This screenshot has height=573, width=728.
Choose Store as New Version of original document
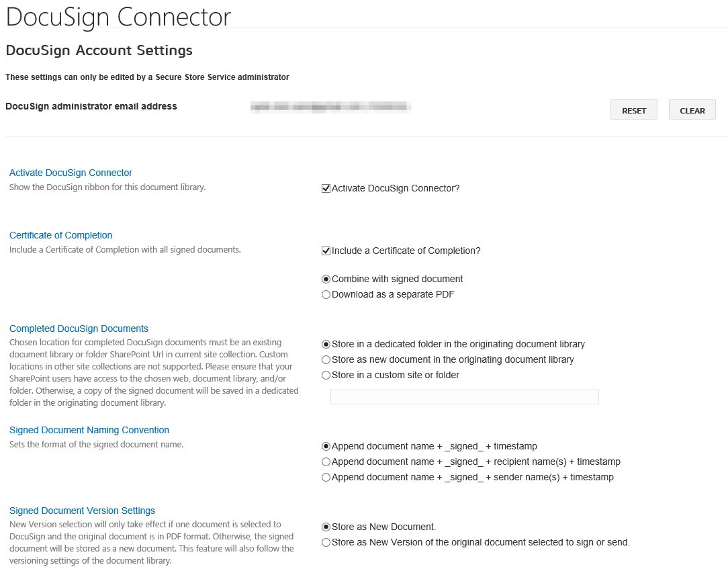click(x=326, y=542)
